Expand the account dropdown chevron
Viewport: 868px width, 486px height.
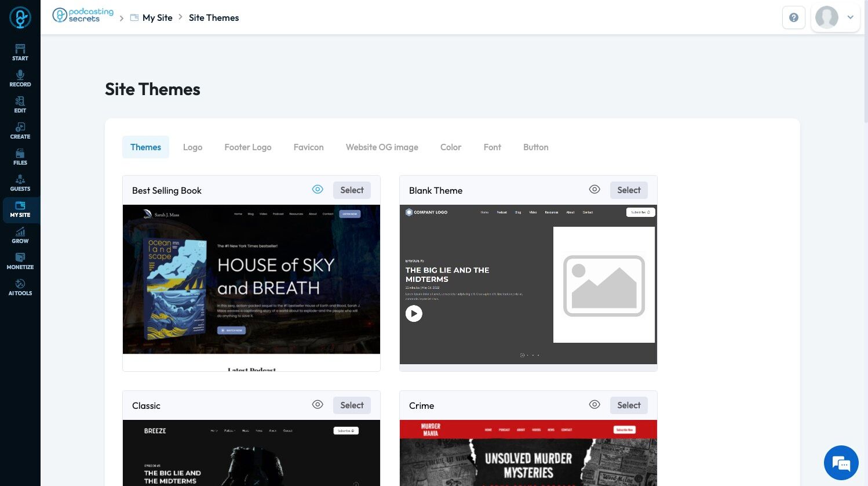(851, 17)
